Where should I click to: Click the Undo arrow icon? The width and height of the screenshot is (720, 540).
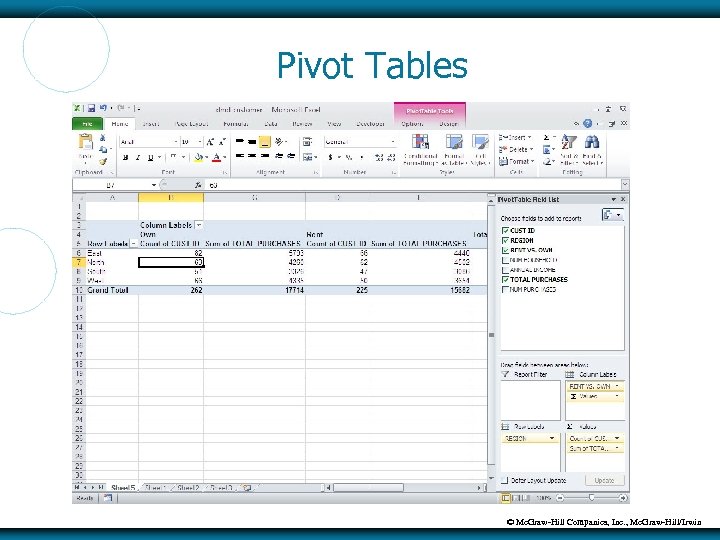click(103, 108)
